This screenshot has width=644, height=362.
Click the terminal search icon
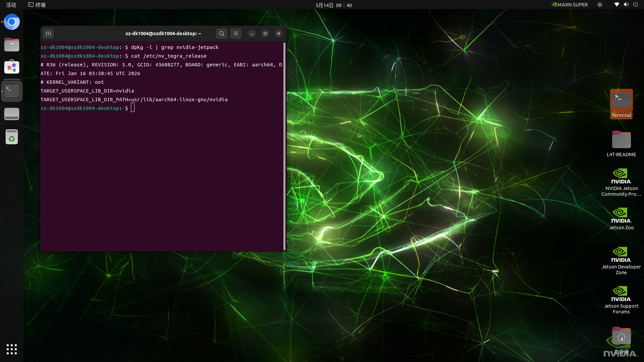(x=222, y=34)
